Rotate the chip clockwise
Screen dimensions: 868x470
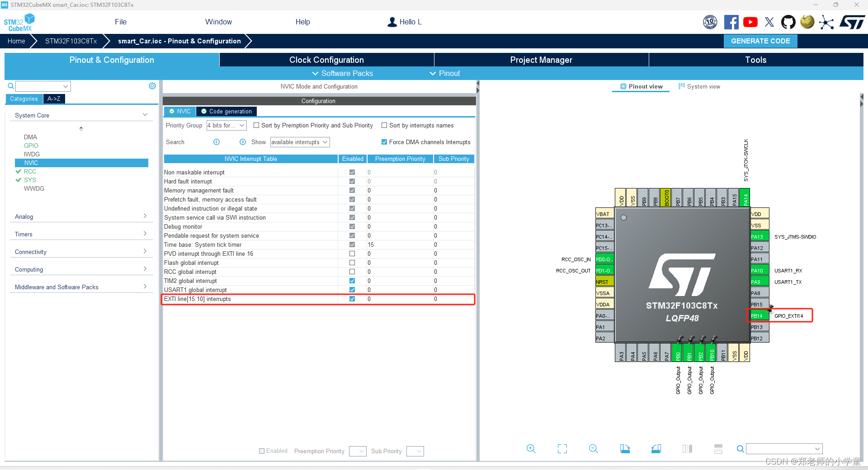(625, 449)
